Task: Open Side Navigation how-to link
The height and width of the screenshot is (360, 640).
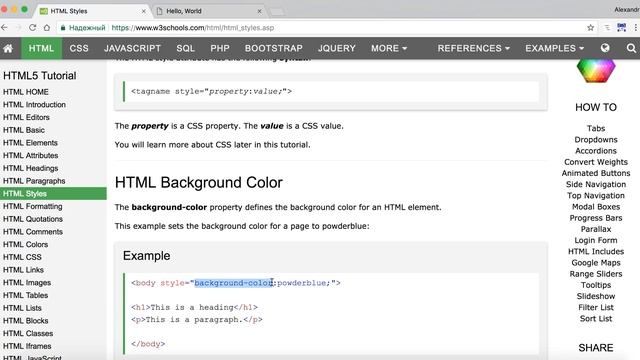Action: [596, 184]
